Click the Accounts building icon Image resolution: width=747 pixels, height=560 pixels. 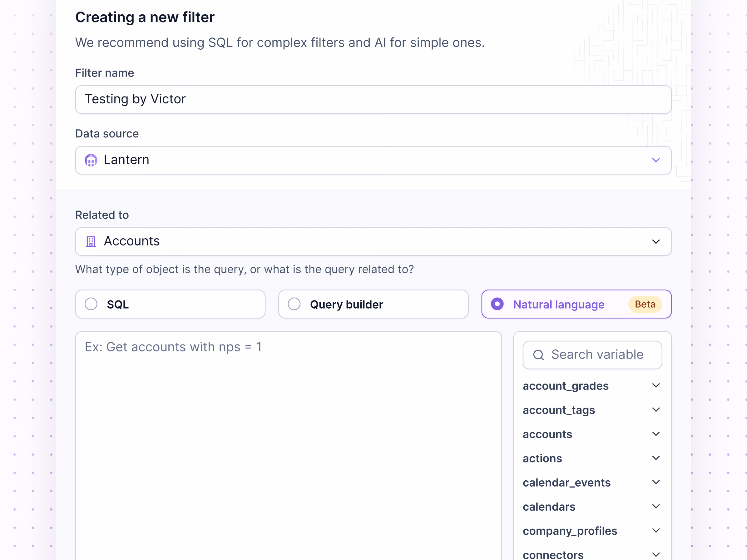91,241
